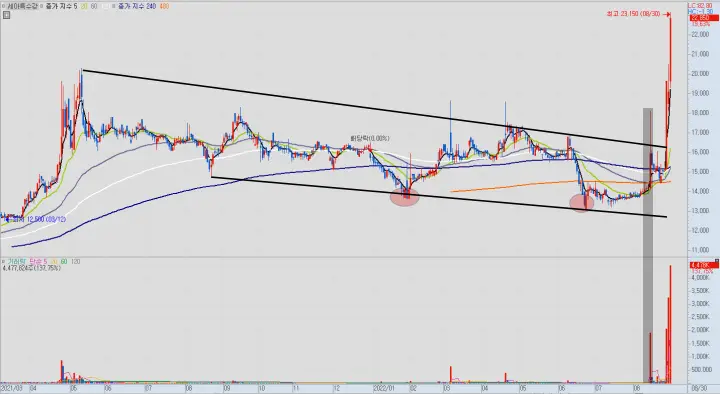Click the 2022/01 date axis label
Screen dimensions: 720x394
(x=383, y=388)
